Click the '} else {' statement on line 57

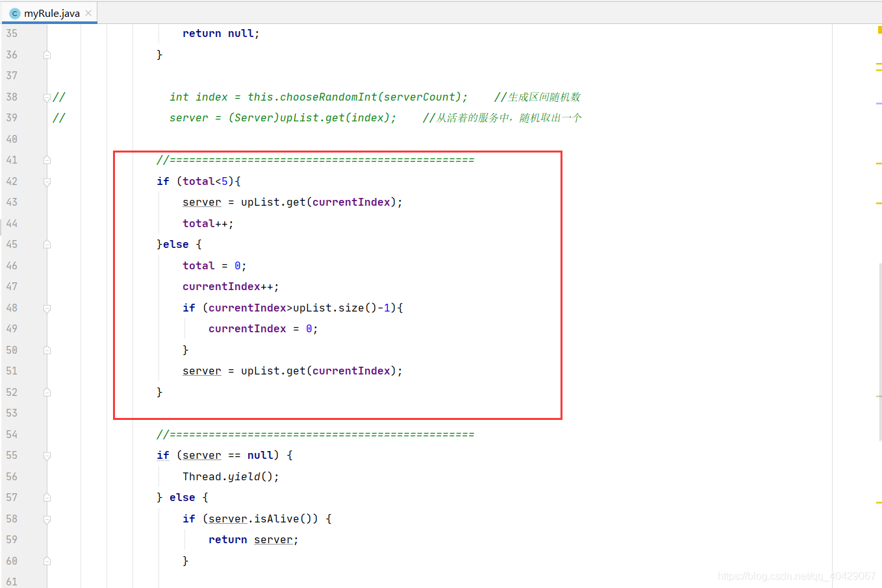click(183, 498)
